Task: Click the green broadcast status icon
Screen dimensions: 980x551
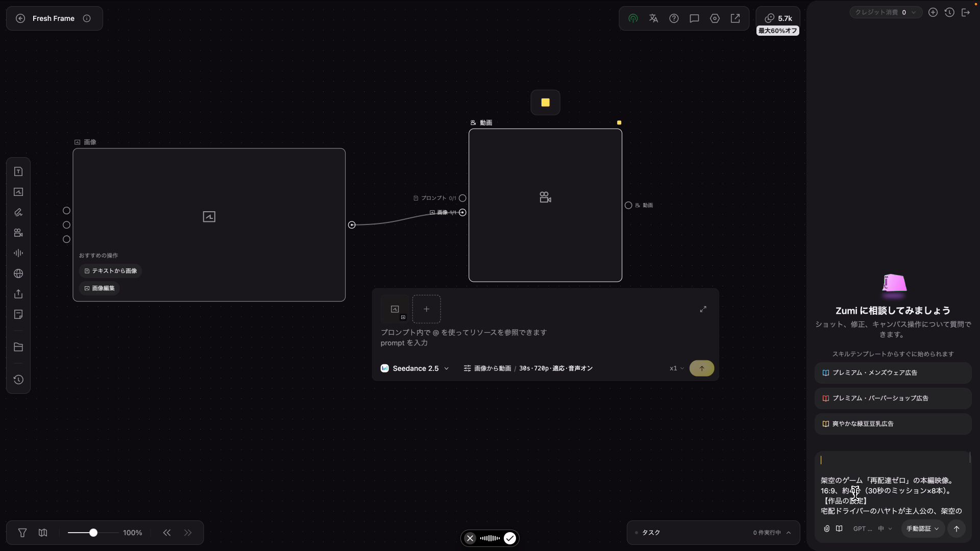Action: click(633, 18)
